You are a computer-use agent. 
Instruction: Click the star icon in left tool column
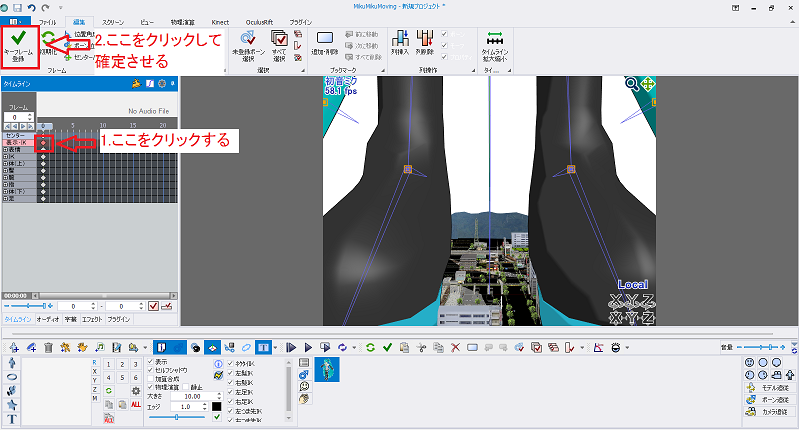(x=12, y=405)
